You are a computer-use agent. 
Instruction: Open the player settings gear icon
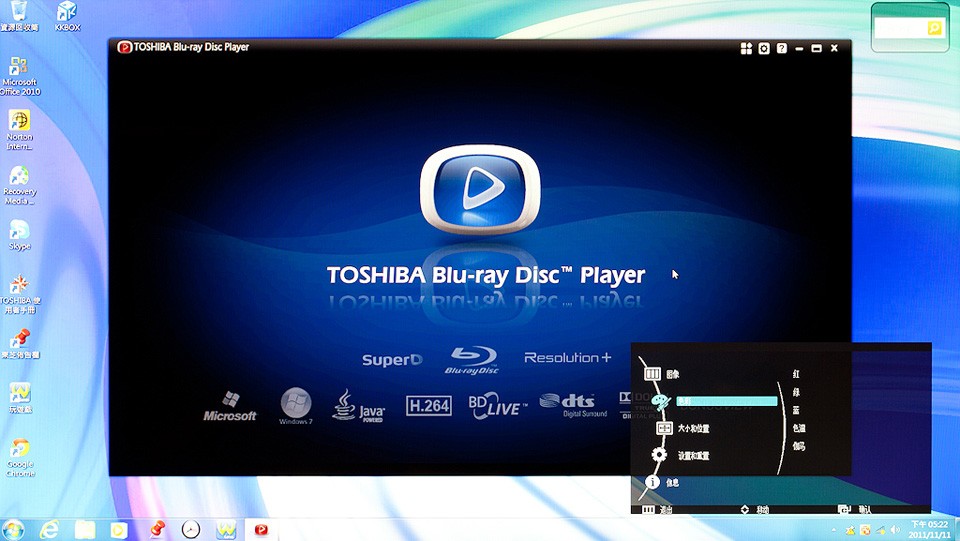[x=764, y=48]
